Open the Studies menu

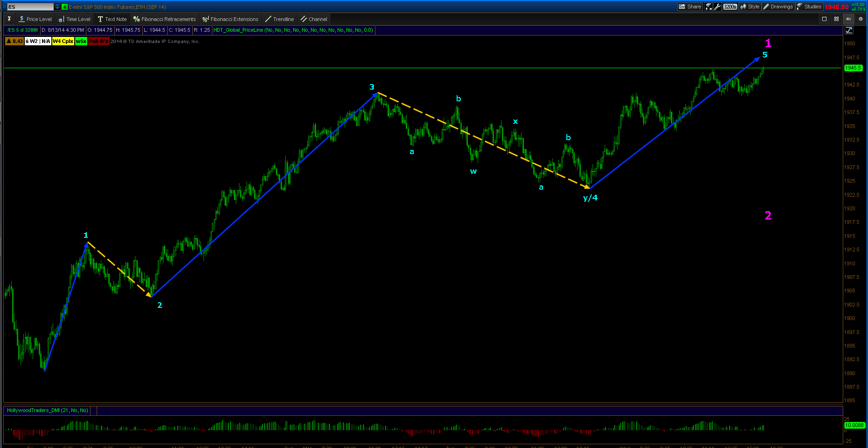tap(809, 7)
